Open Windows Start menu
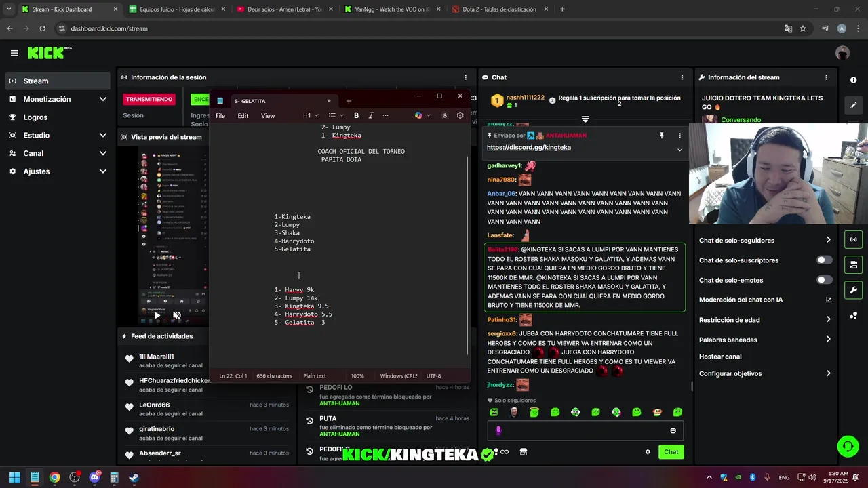868x488 pixels. coord(14,477)
